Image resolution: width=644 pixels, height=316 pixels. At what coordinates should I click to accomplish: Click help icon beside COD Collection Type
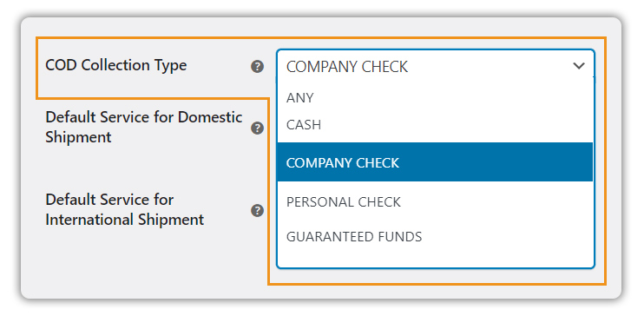[x=257, y=66]
